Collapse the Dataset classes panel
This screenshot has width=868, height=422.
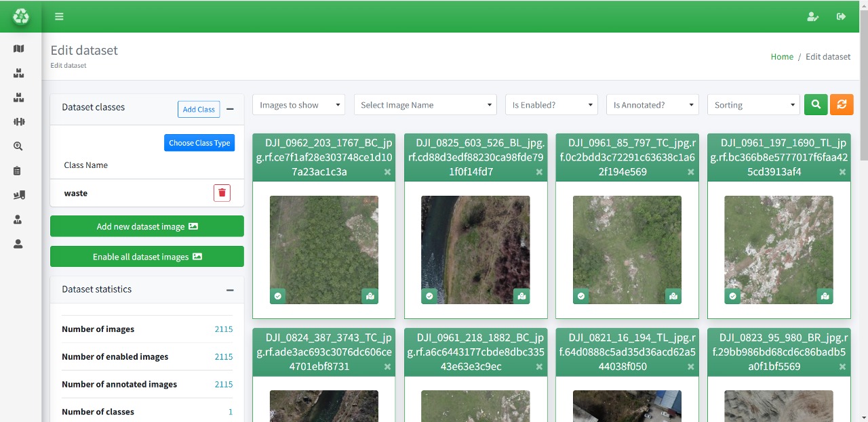(230, 108)
